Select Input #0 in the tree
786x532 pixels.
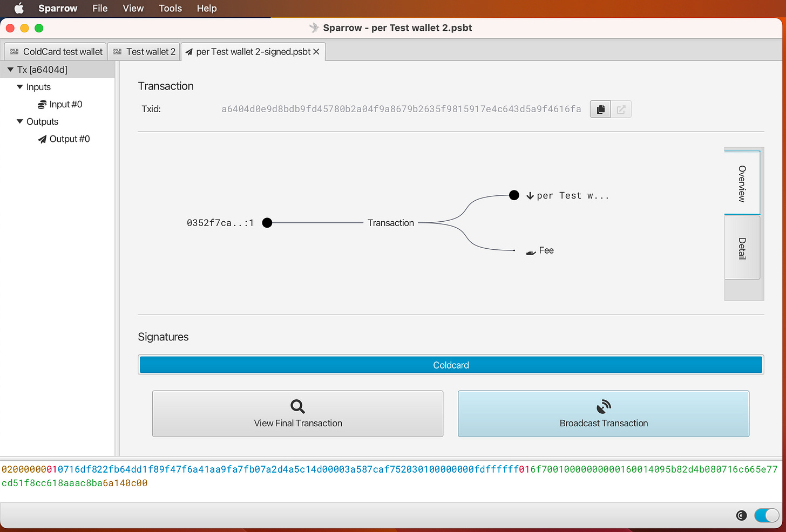pyautogui.click(x=66, y=105)
